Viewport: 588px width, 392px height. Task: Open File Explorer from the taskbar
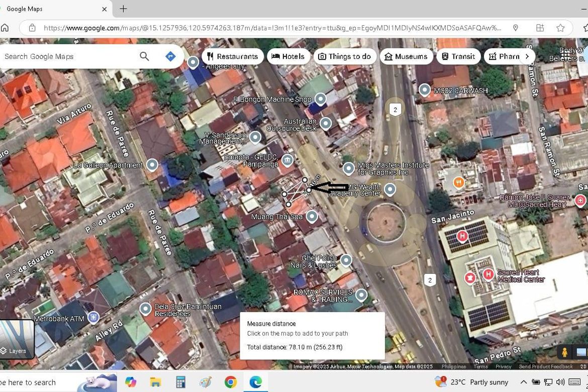(155, 382)
